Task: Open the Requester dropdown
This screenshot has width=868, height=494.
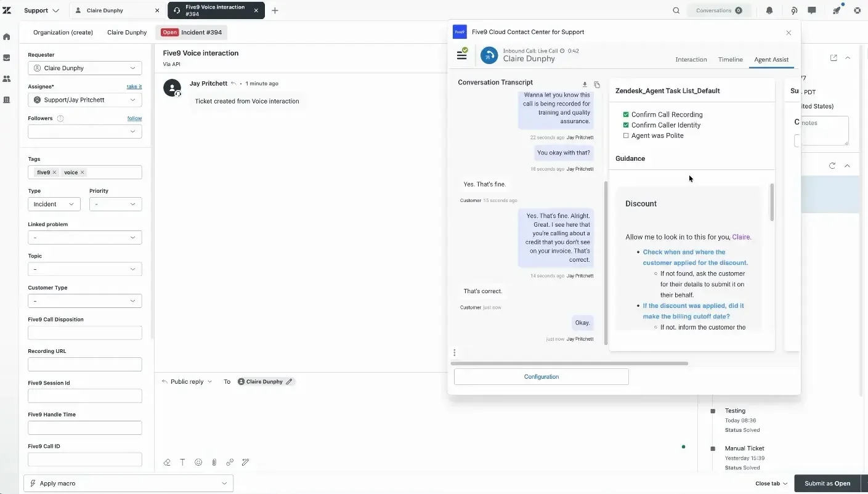Action: pos(85,68)
